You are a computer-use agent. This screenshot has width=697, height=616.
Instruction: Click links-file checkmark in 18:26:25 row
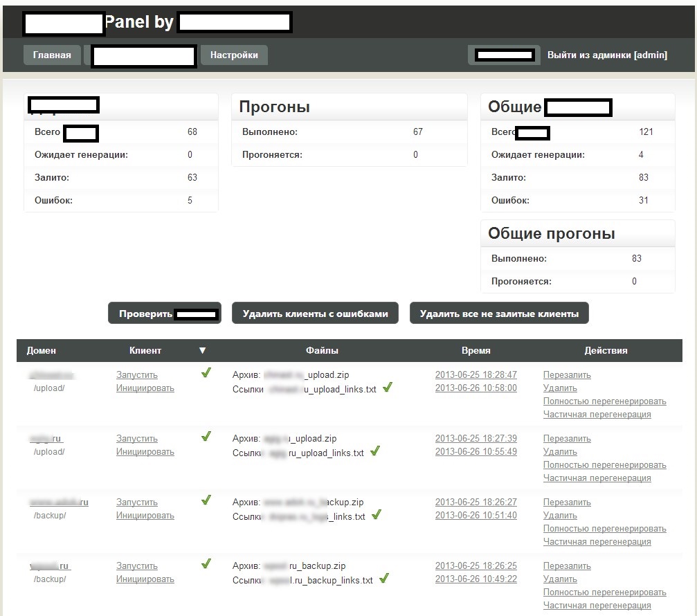pos(384,578)
